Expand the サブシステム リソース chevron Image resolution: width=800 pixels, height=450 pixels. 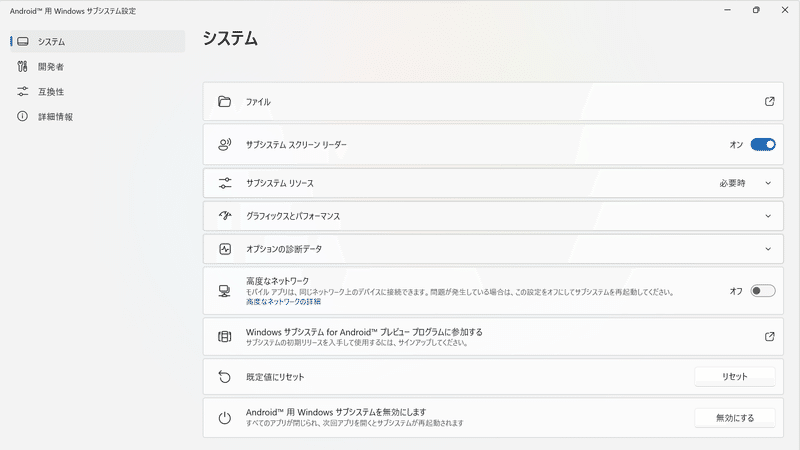click(768, 183)
